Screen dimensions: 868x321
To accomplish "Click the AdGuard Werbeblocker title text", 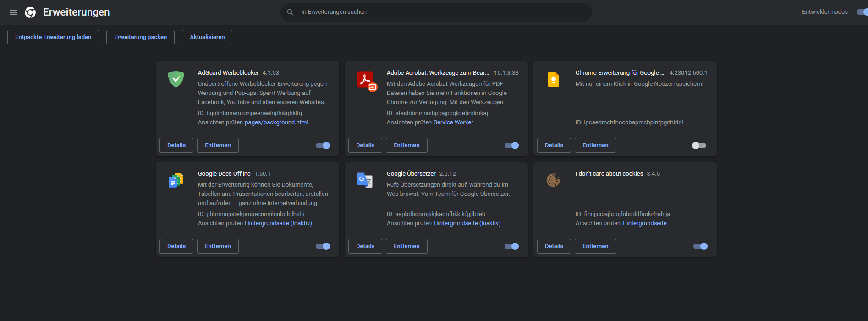I will pos(228,73).
